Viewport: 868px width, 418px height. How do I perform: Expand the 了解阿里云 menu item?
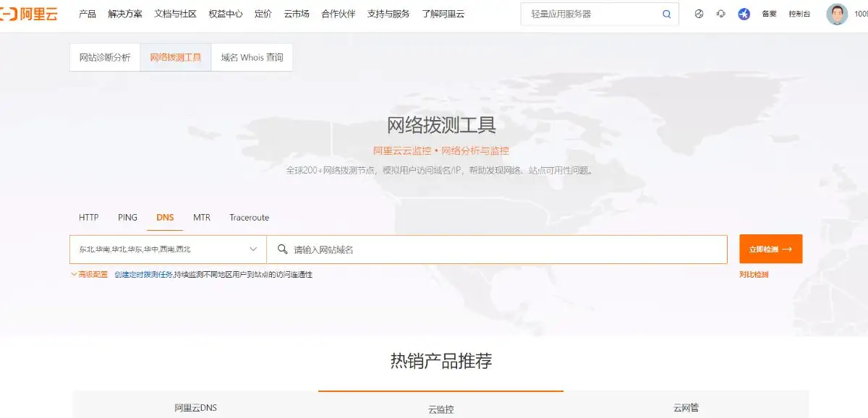(x=443, y=13)
